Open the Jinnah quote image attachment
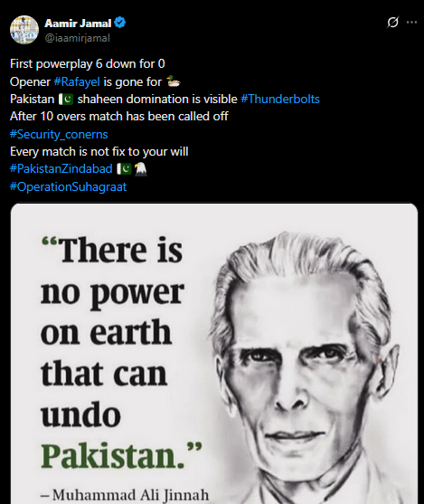The image size is (424, 504). tap(214, 354)
